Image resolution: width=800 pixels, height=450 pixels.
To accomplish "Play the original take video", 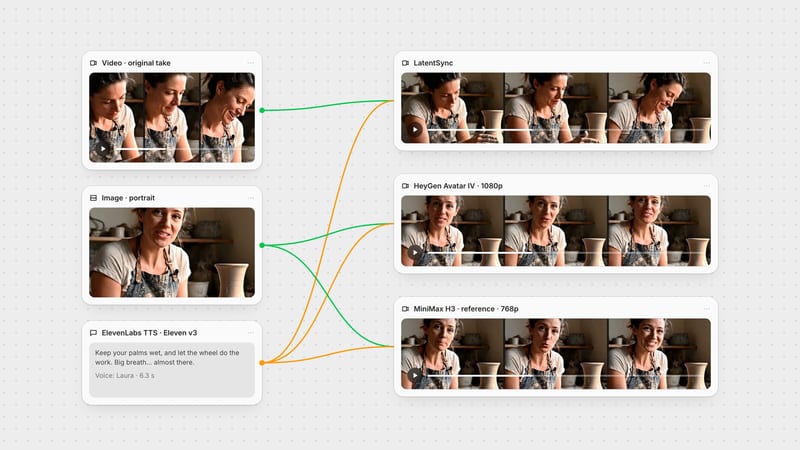I will point(103,149).
